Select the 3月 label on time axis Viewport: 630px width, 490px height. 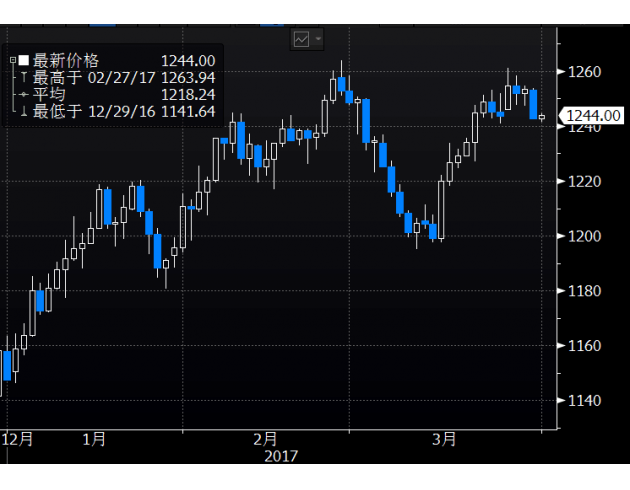pos(445,439)
